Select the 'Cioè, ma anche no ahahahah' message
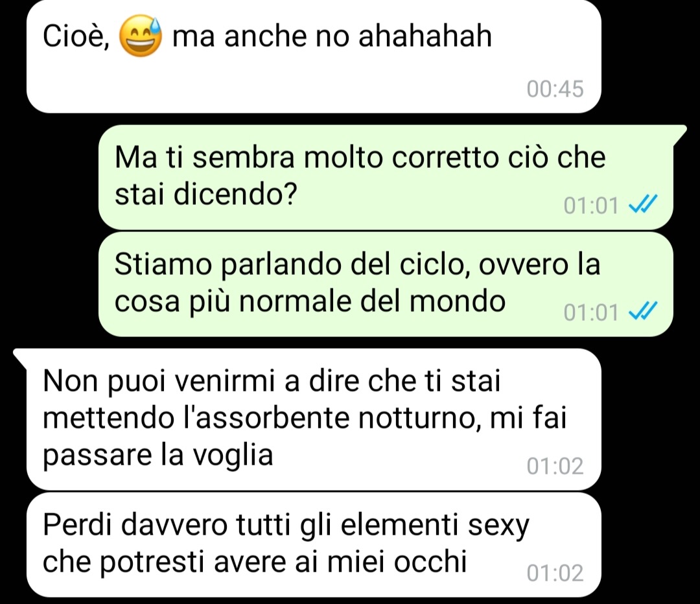 (314, 56)
